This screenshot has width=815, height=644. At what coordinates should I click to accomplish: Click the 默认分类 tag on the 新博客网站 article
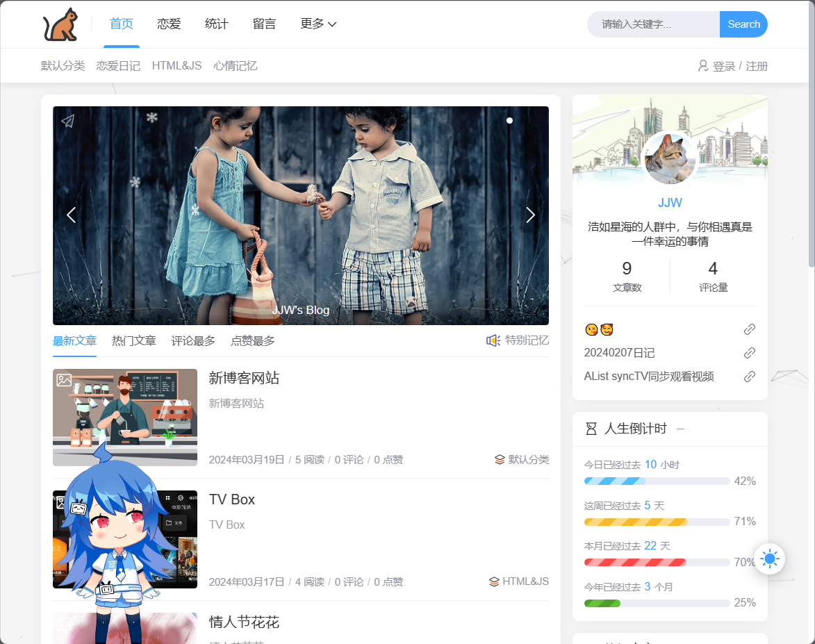coord(529,459)
